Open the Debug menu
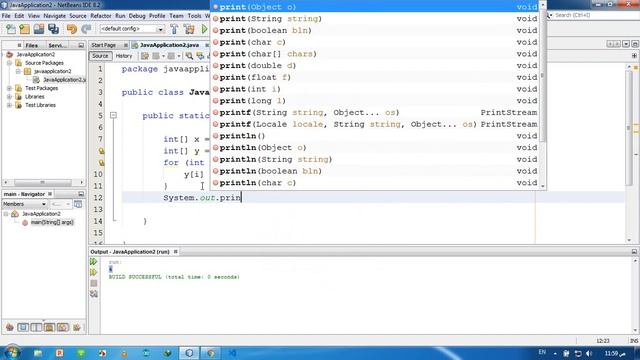640x360 pixels. click(x=137, y=16)
